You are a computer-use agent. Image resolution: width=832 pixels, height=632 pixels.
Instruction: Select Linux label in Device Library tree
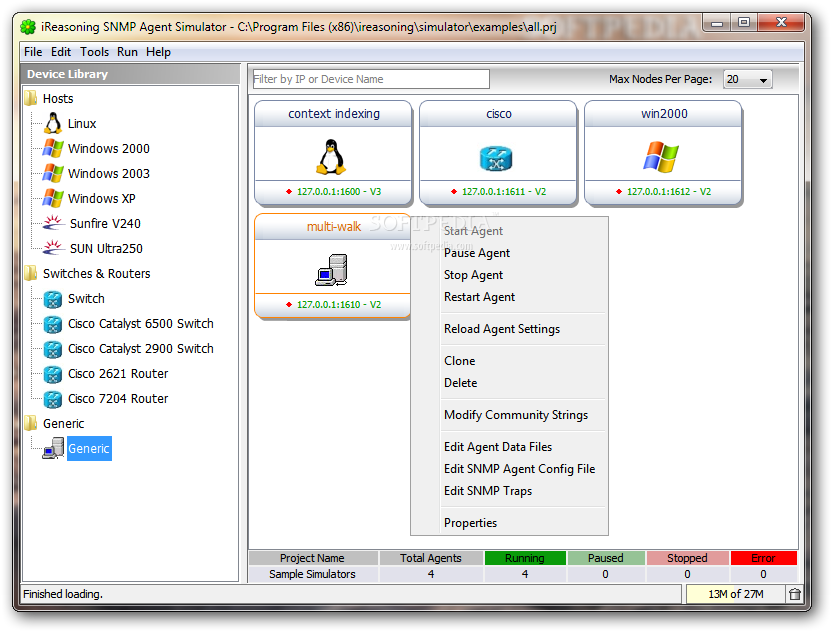tap(82, 124)
